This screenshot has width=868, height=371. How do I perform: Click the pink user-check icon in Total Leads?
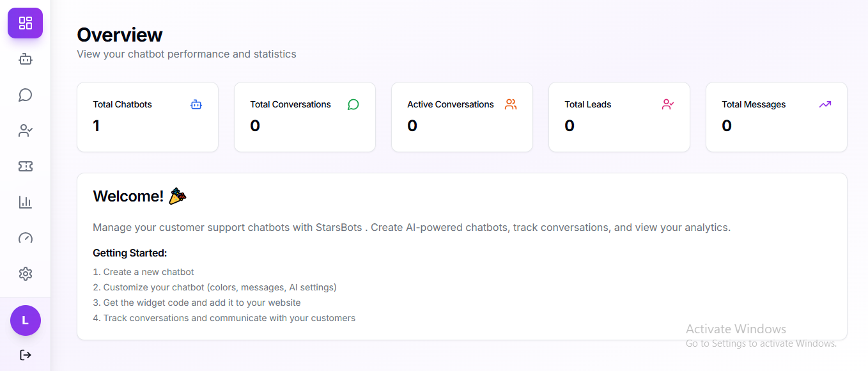(x=668, y=104)
